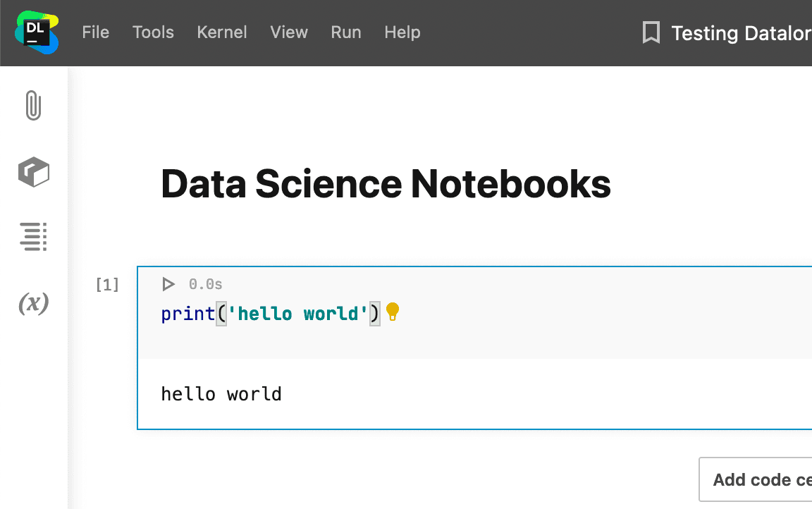Open the Tools menu
The height and width of the screenshot is (509, 812).
153,32
